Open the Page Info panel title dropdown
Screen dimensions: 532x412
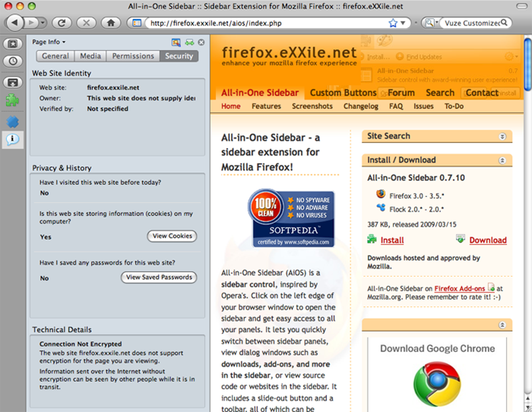(x=49, y=42)
